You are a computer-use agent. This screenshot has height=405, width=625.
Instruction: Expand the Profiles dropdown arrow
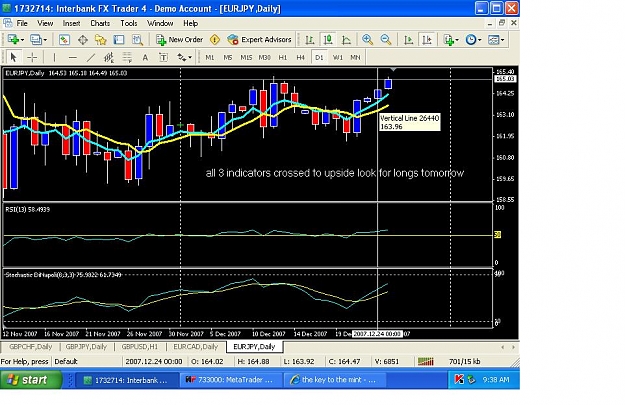pyautogui.click(x=45, y=40)
